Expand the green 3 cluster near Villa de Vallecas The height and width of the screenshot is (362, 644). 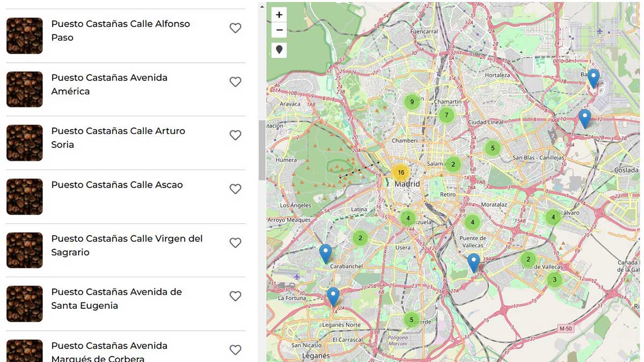[554, 279]
